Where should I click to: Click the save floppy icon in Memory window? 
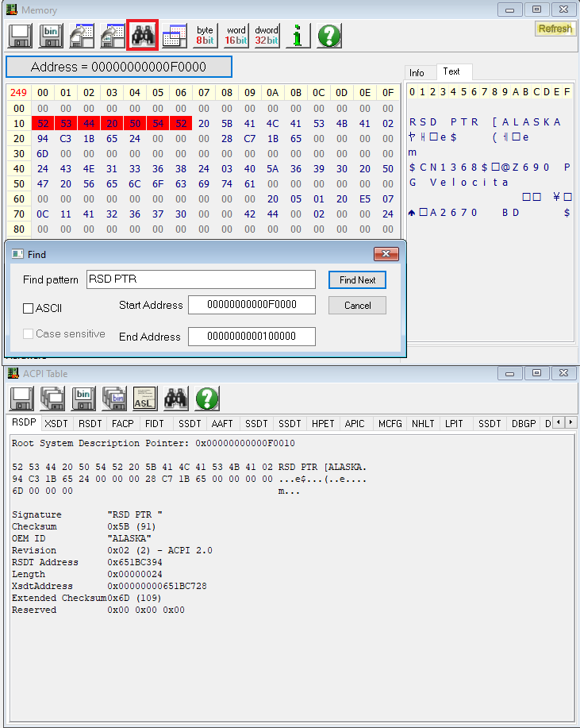(20, 36)
